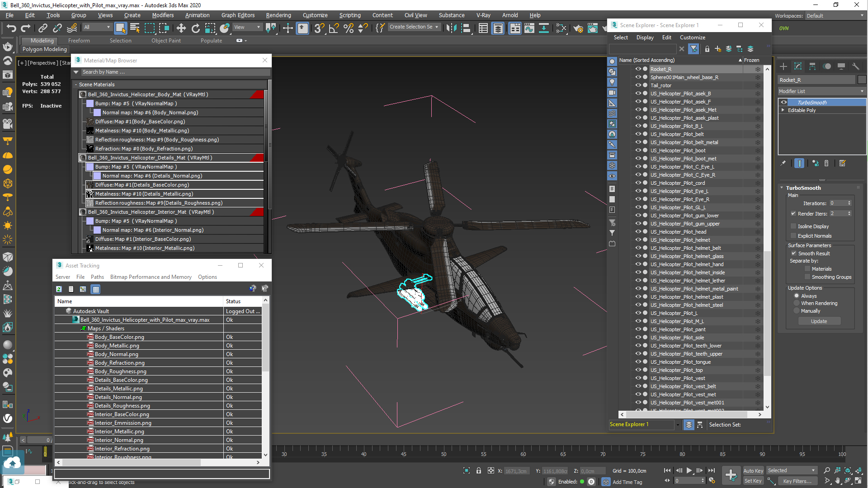Screen dimensions: 868x488
Task: Open the selection filter All dropdown
Action: pyautogui.click(x=97, y=27)
